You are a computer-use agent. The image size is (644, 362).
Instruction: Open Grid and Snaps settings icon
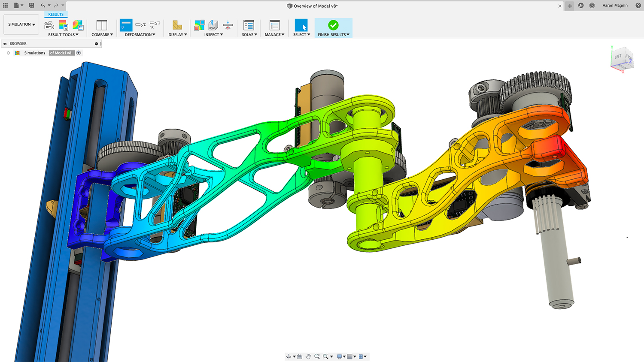point(350,356)
